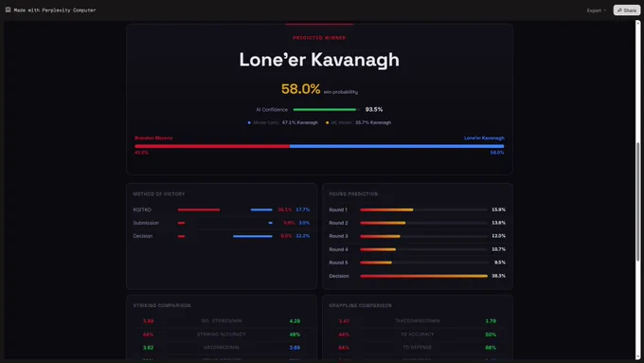The height and width of the screenshot is (363, 644).
Task: Click the 15.9% Round 1 value
Action: [x=498, y=209]
